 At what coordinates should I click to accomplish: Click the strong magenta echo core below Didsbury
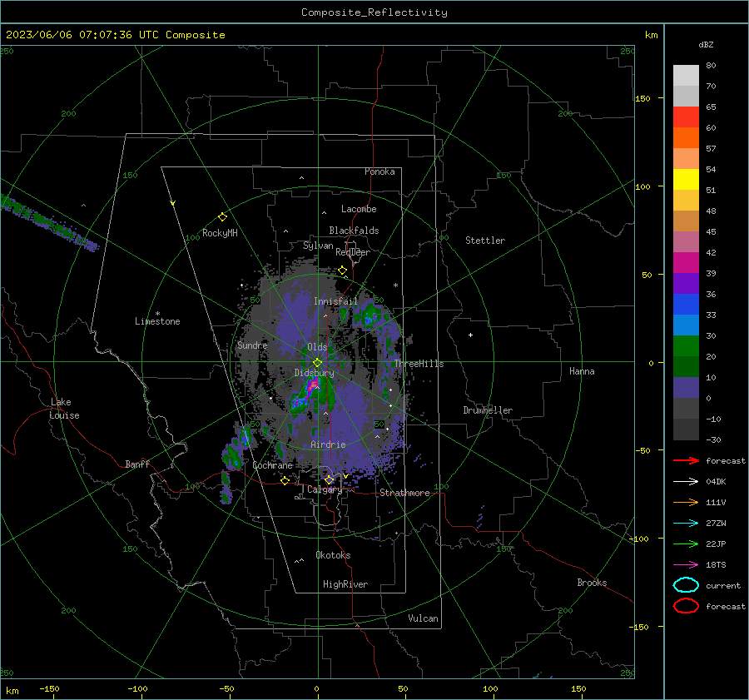tap(313, 385)
